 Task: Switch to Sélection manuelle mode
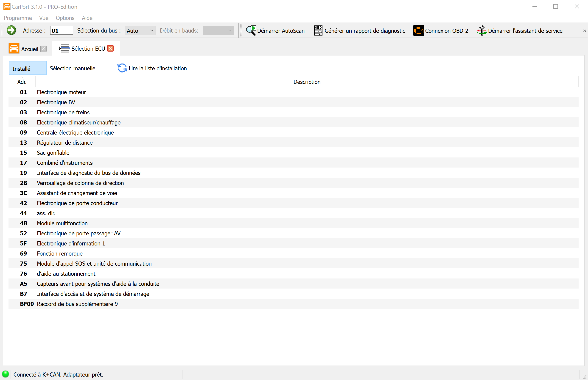tap(72, 68)
